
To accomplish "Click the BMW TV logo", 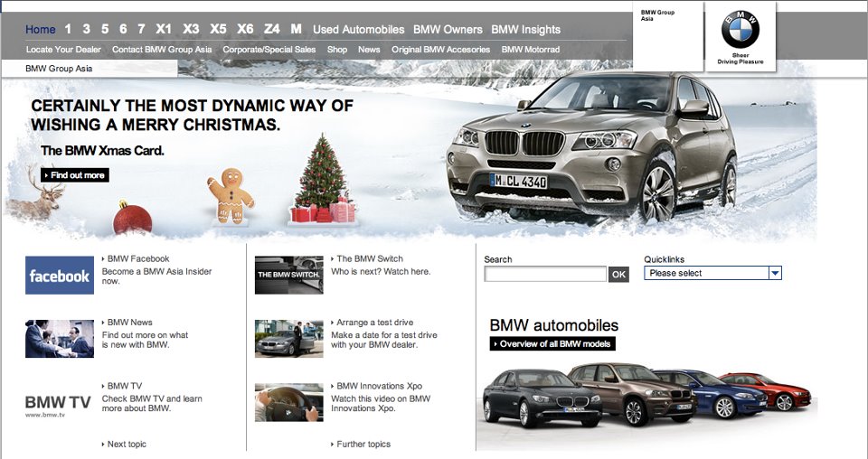I will [x=58, y=405].
